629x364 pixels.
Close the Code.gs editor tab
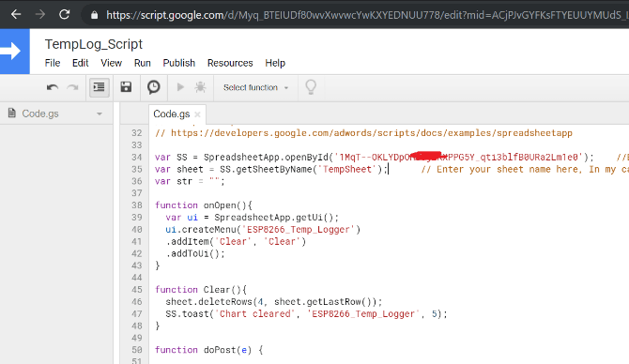click(x=197, y=114)
